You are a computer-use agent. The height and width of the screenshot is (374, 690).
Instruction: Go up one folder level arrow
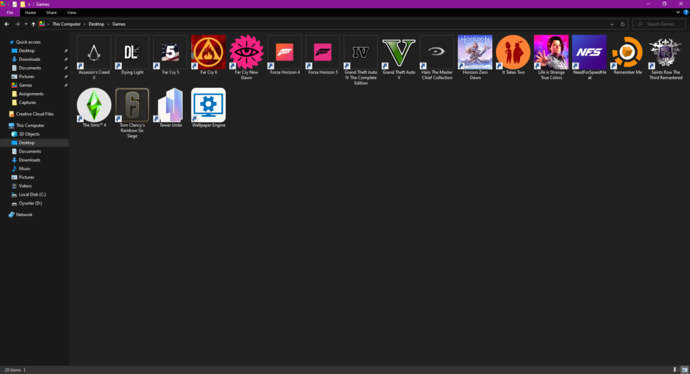coord(33,24)
